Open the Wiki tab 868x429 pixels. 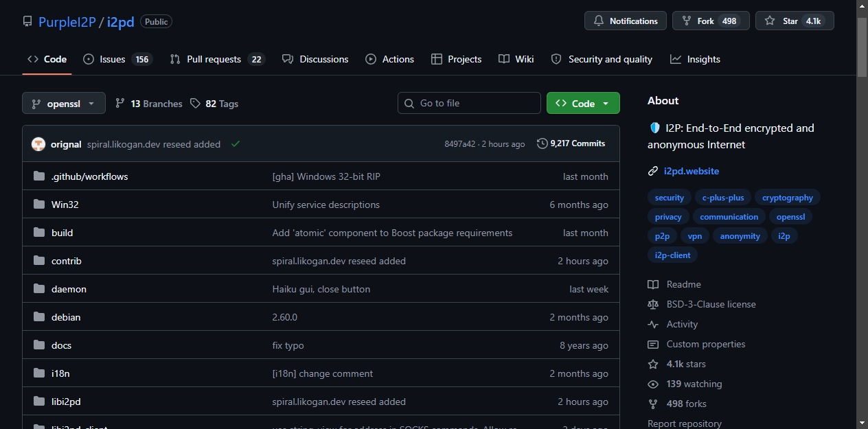pos(516,59)
